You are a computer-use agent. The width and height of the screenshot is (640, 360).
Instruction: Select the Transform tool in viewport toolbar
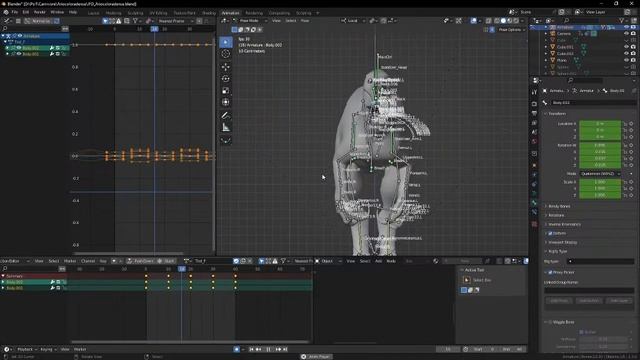click(x=226, y=102)
